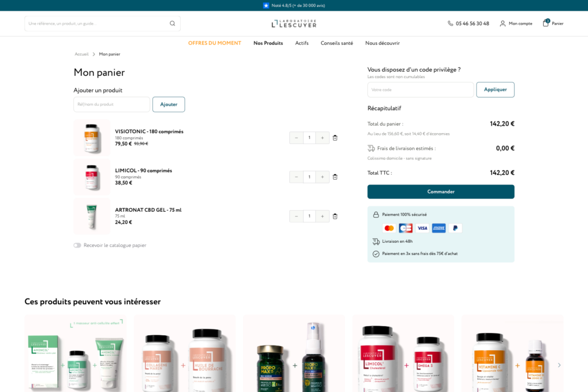Open the Panier cart icon
Image resolution: width=588 pixels, height=392 pixels.
[x=546, y=23]
